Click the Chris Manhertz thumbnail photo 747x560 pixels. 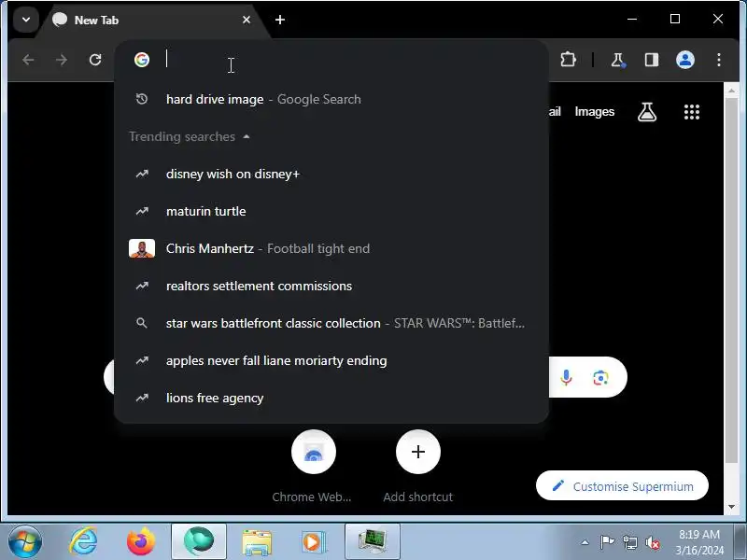142,248
